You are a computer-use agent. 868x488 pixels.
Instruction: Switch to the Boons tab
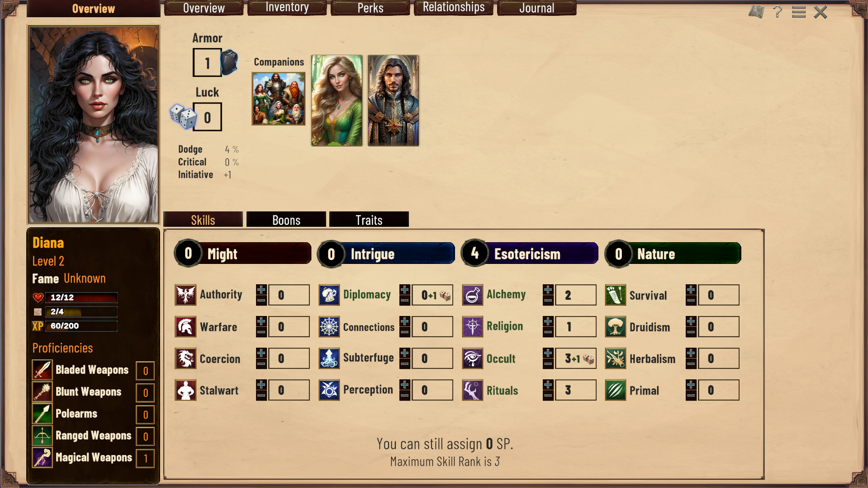click(286, 220)
